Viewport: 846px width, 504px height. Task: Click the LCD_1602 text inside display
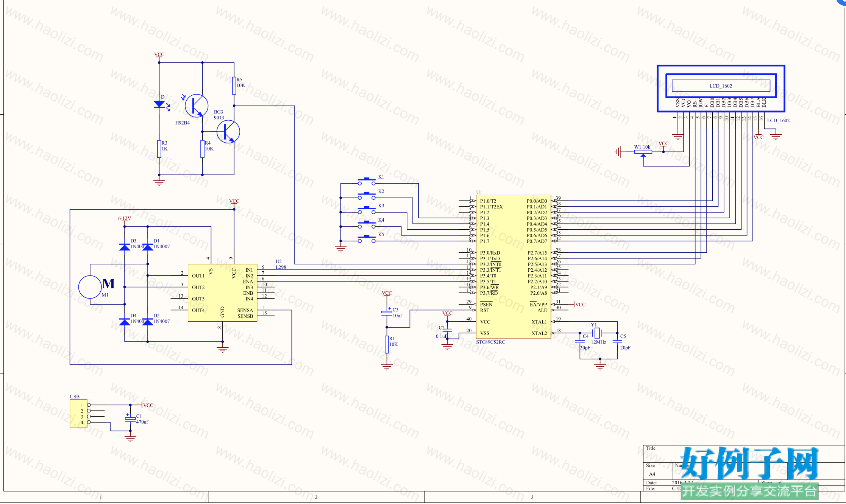(x=721, y=86)
